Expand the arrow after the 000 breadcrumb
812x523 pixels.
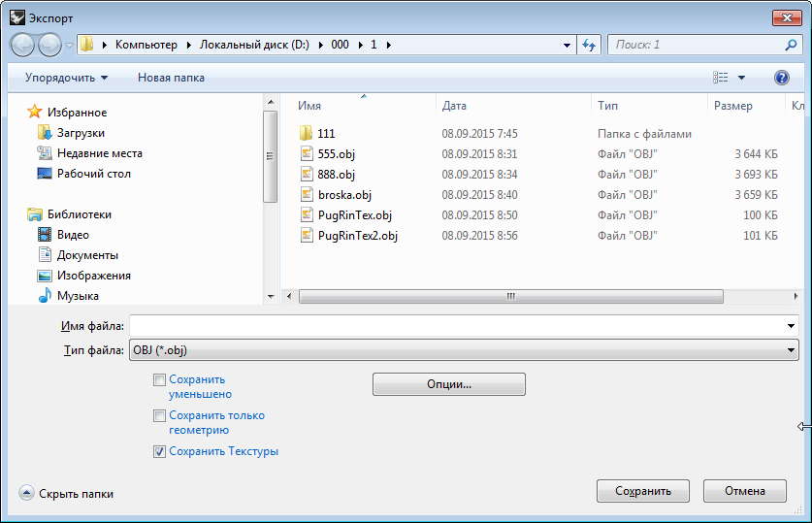click(361, 45)
